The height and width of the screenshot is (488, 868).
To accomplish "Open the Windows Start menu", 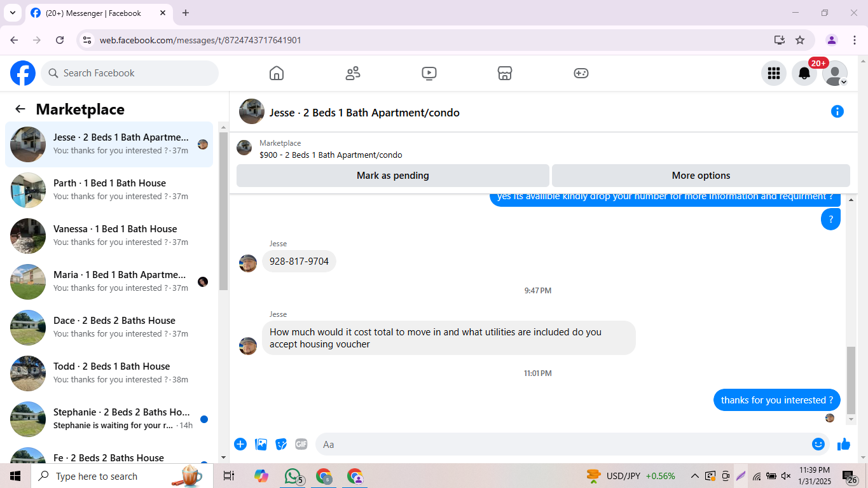I will point(15,476).
